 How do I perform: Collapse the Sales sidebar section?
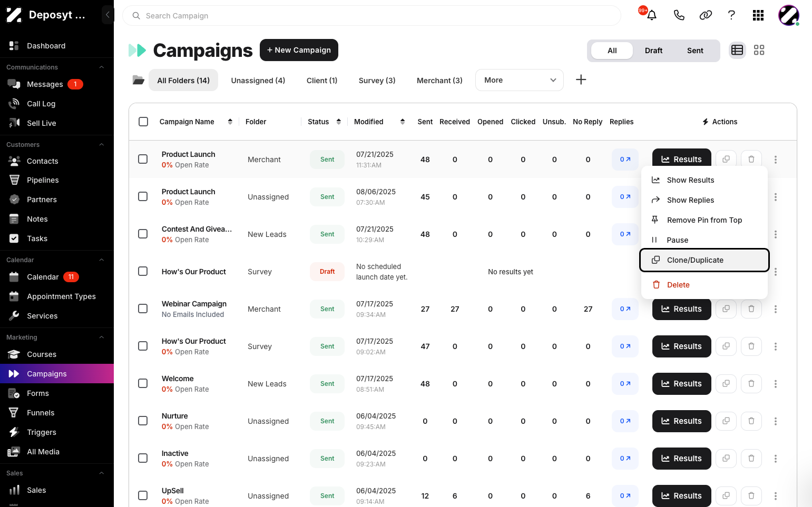pos(102,473)
